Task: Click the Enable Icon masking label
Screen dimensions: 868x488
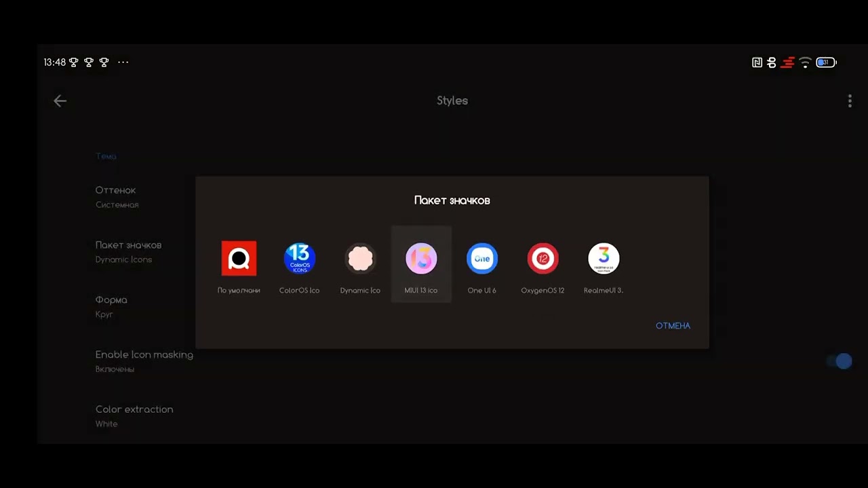Action: [144, 354]
